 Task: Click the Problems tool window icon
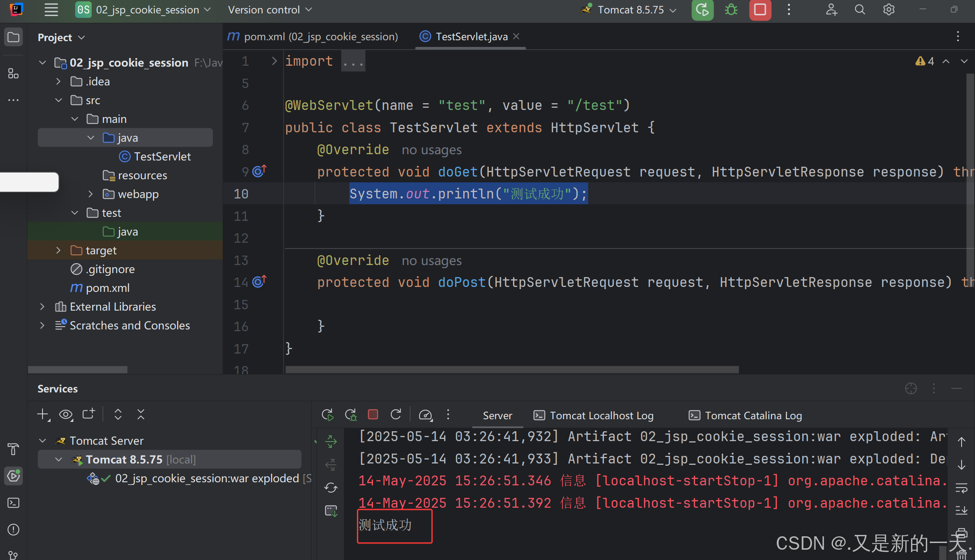click(x=13, y=530)
